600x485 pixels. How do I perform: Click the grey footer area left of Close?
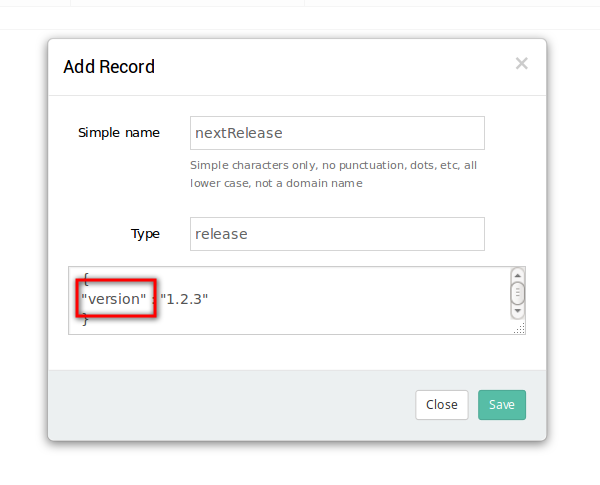[230, 405]
